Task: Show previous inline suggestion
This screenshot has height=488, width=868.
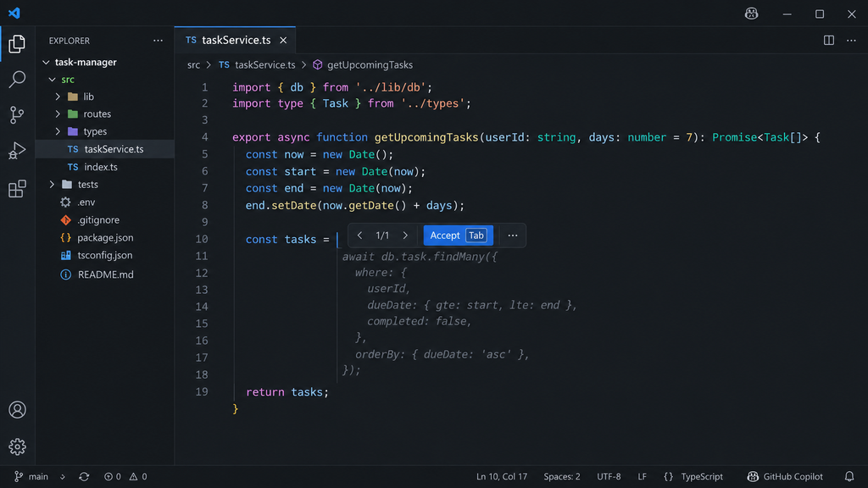Action: [359, 236]
